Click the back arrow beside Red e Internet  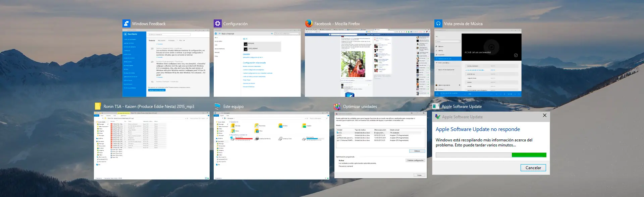tap(220, 34)
